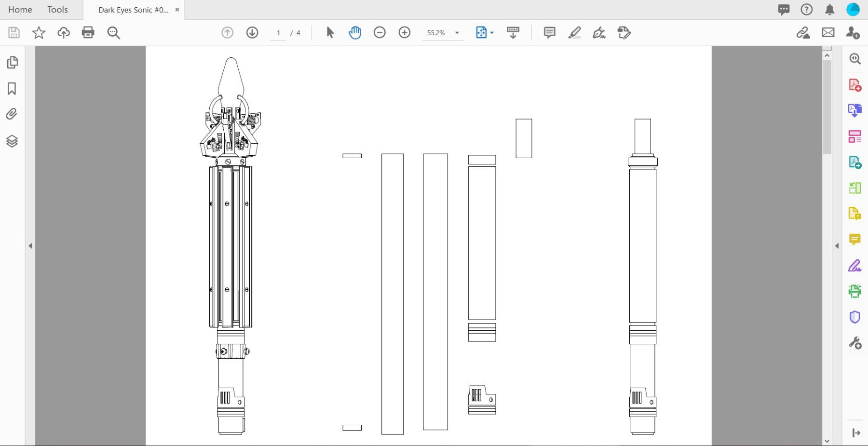Open the Sign document pen tool
This screenshot has height=446, width=868.
[x=599, y=33]
